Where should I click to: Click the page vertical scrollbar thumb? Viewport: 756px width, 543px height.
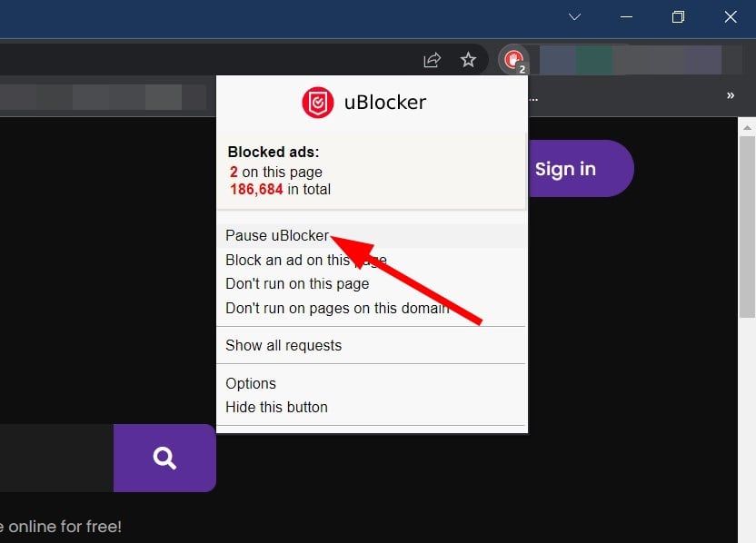point(747,226)
